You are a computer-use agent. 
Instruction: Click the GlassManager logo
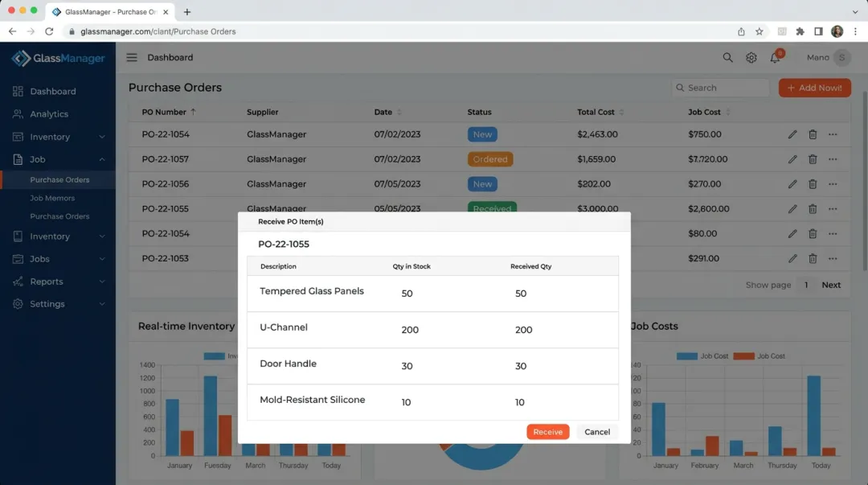(x=58, y=58)
